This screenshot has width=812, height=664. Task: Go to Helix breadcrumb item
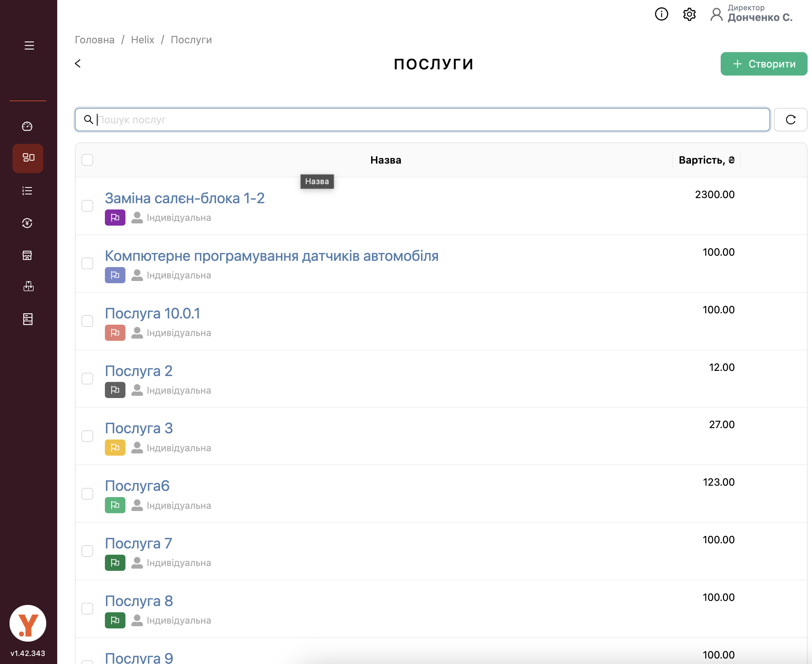pyautogui.click(x=142, y=40)
